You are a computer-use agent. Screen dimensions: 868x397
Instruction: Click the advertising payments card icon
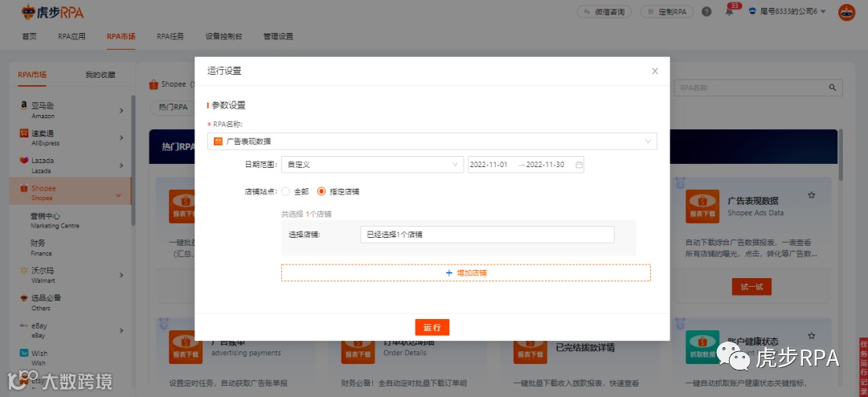click(186, 347)
